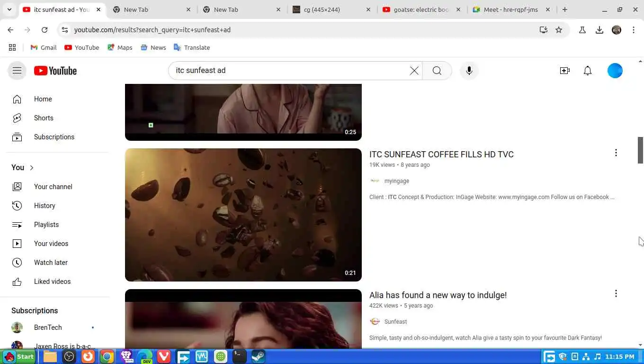Open Gmail bookmark
Screen dimensions: 644x364
(44, 47)
